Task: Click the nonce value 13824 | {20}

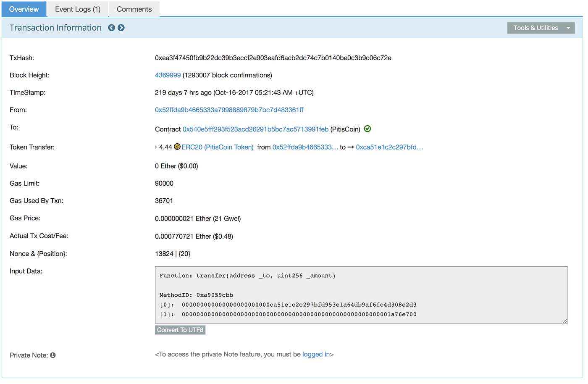Action: pyautogui.click(x=173, y=254)
